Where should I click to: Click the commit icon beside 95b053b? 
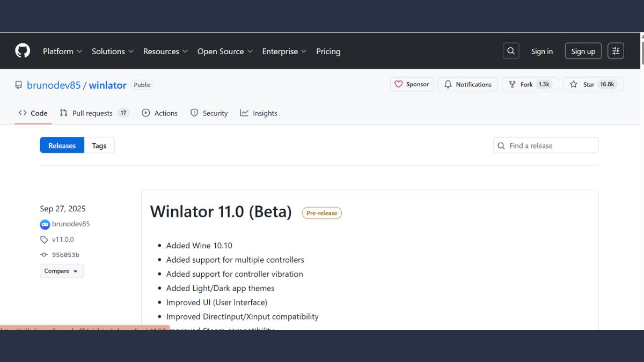tap(44, 255)
